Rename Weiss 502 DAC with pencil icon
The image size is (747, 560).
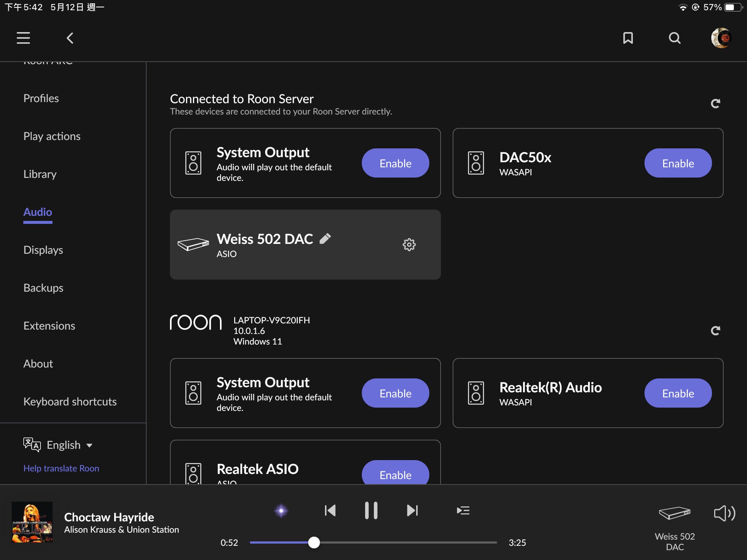325,239
